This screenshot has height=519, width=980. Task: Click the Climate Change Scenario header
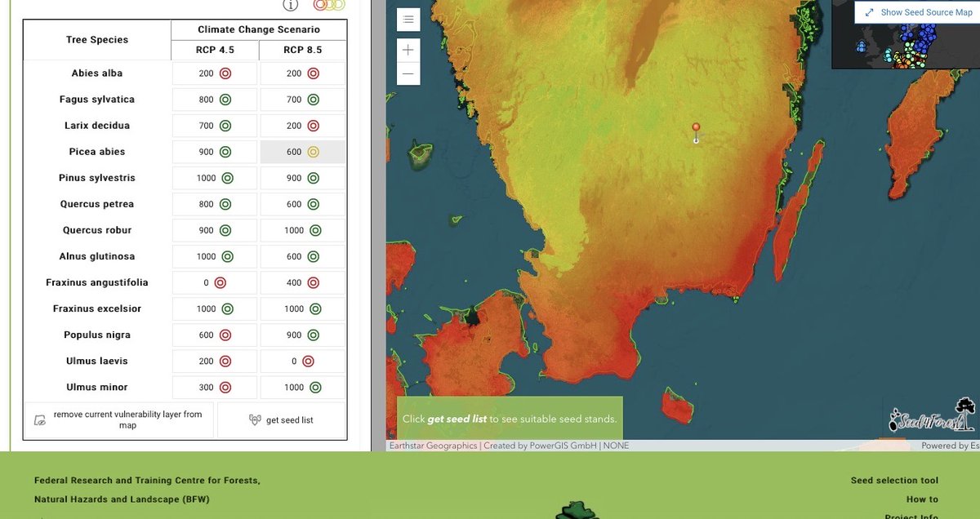tap(259, 30)
